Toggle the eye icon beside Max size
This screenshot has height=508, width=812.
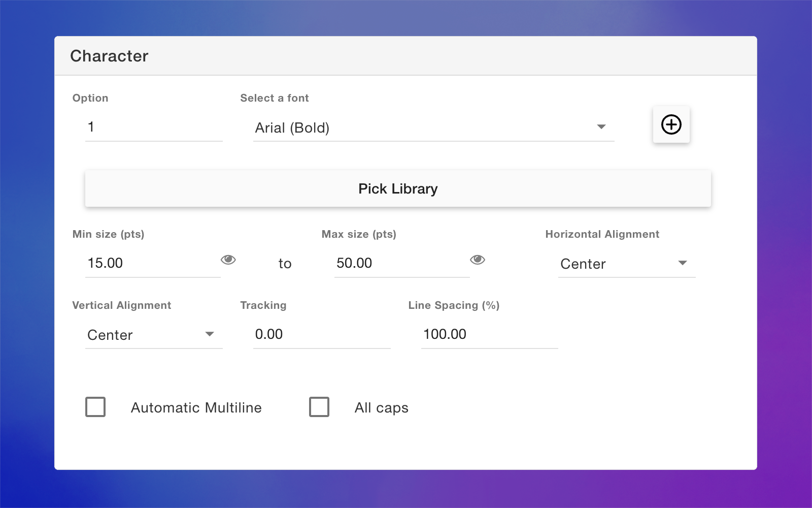pos(477,260)
